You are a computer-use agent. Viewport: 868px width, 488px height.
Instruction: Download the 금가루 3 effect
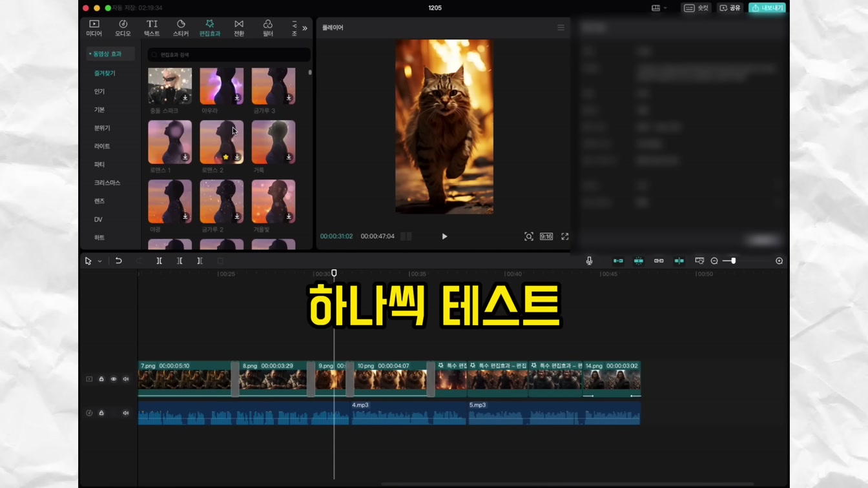click(x=289, y=98)
